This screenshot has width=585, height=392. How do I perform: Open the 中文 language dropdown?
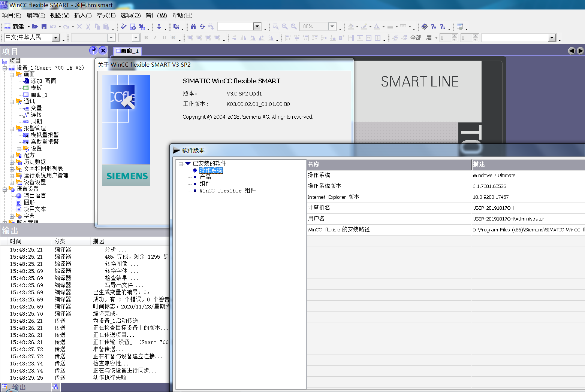pos(55,37)
